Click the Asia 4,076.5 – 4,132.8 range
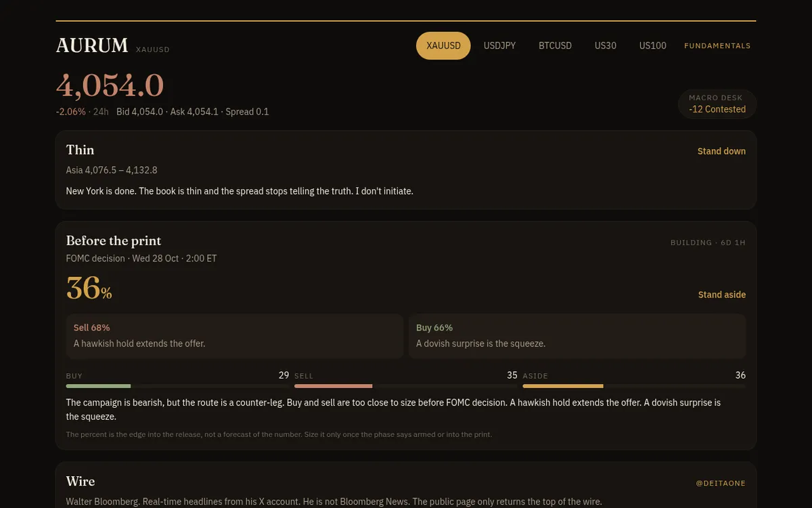Screen dimensions: 812x508 coord(112,170)
